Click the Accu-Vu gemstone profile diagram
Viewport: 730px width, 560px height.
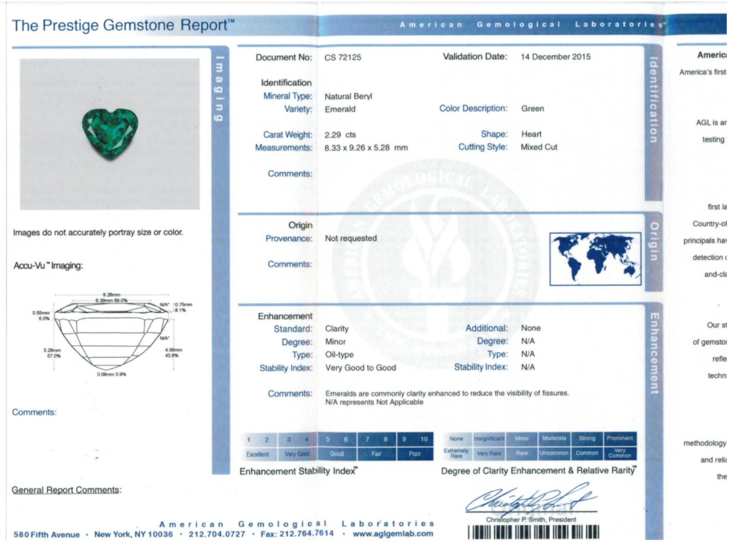[111, 334]
